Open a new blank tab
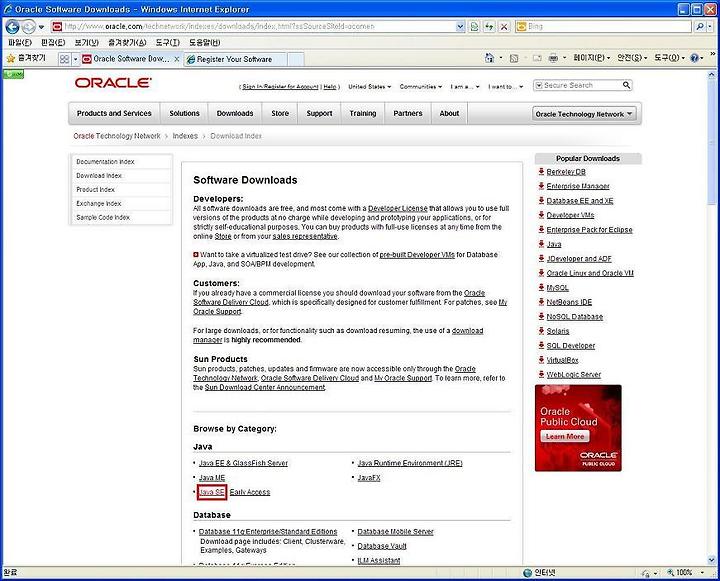The image size is (720, 581). 296,59
